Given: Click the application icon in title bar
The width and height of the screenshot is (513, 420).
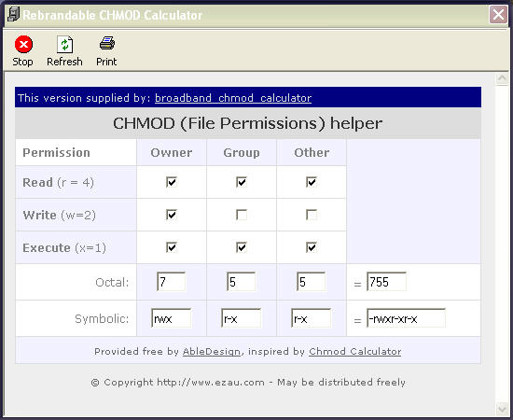Looking at the screenshot, I should pos(13,15).
